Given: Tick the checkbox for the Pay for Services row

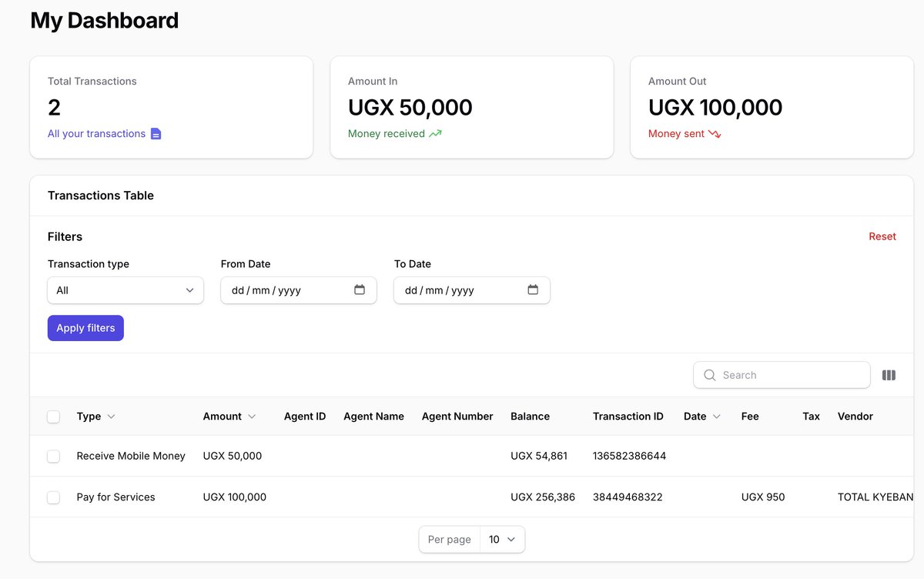Looking at the screenshot, I should 53,497.
